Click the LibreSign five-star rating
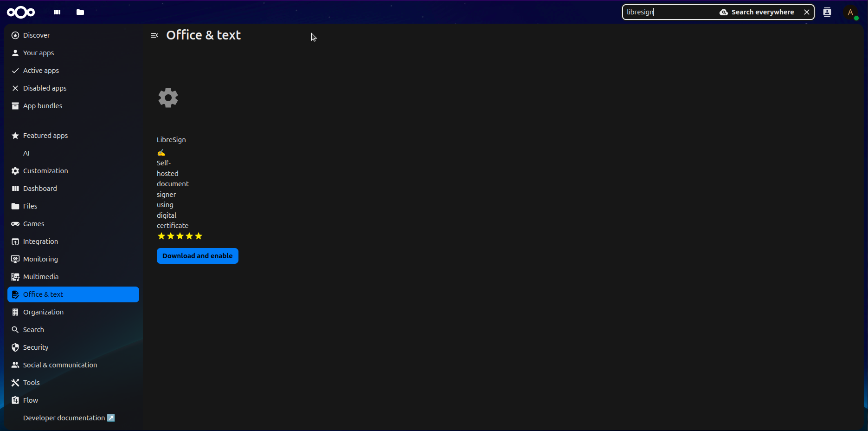The height and width of the screenshot is (431, 868). click(x=180, y=236)
